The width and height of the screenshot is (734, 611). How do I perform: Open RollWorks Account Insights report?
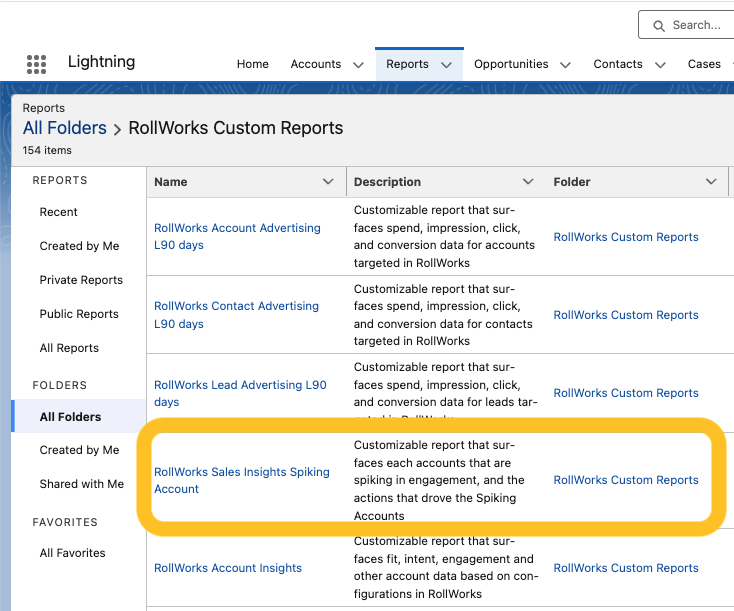(x=228, y=568)
